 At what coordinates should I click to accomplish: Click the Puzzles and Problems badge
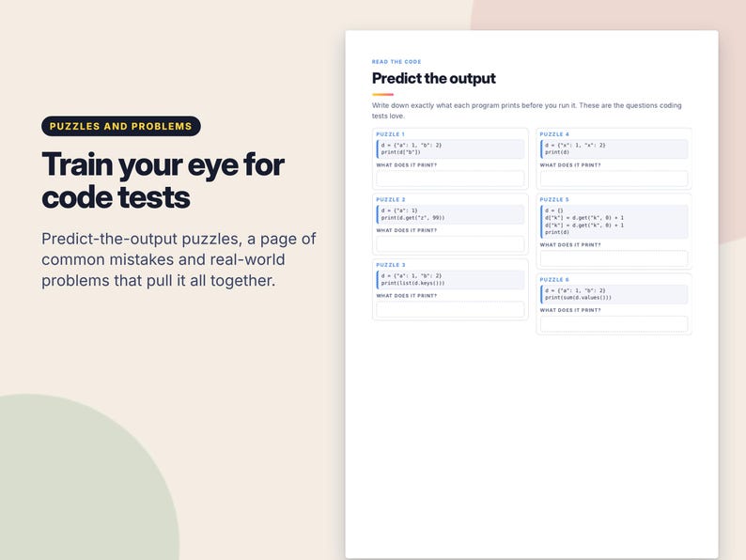pos(121,126)
